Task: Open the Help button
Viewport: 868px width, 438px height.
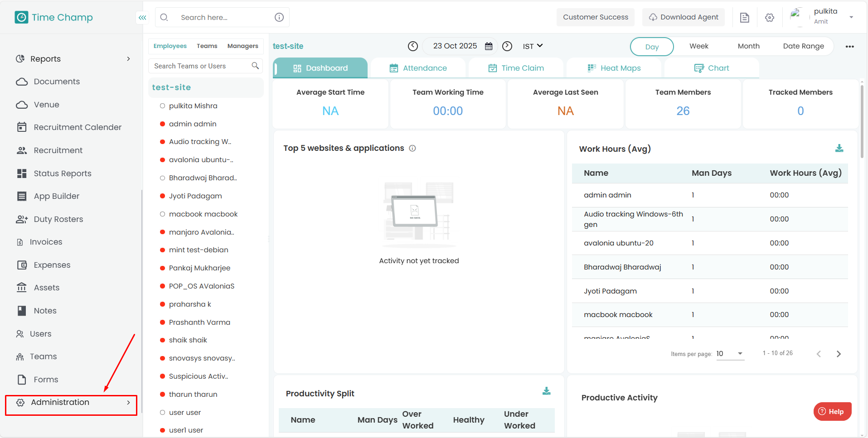Action: [832, 411]
